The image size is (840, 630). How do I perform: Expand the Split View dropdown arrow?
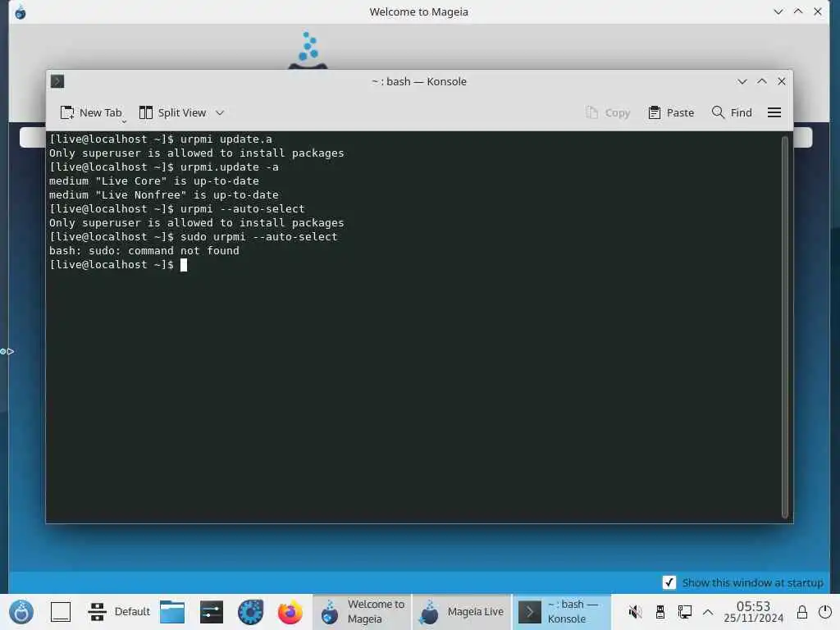click(220, 112)
